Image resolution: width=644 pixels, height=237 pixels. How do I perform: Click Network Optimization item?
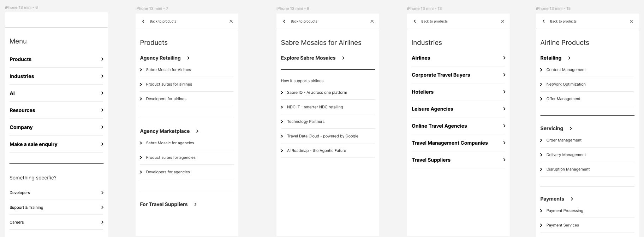pos(566,84)
